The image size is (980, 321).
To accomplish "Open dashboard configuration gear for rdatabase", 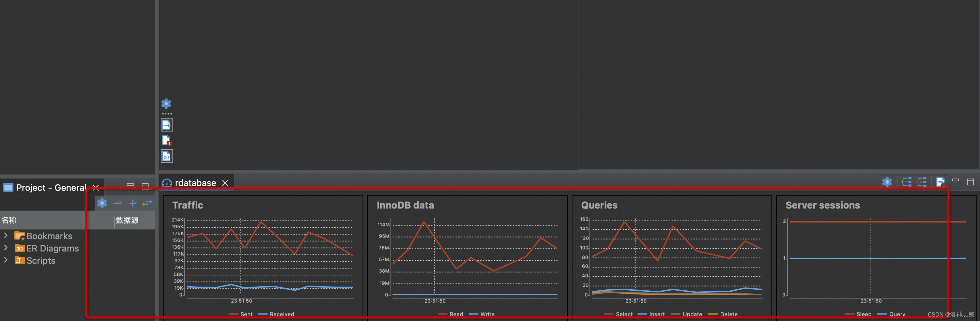I will (887, 182).
